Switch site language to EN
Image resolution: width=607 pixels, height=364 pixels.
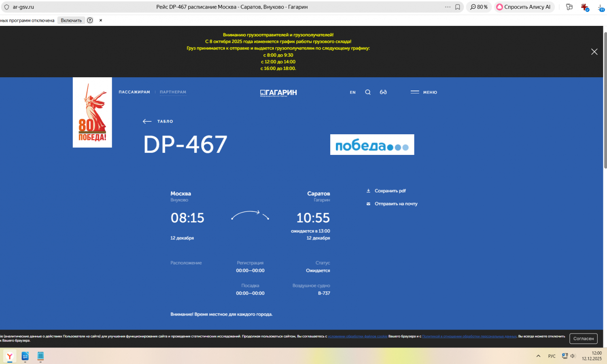click(352, 93)
